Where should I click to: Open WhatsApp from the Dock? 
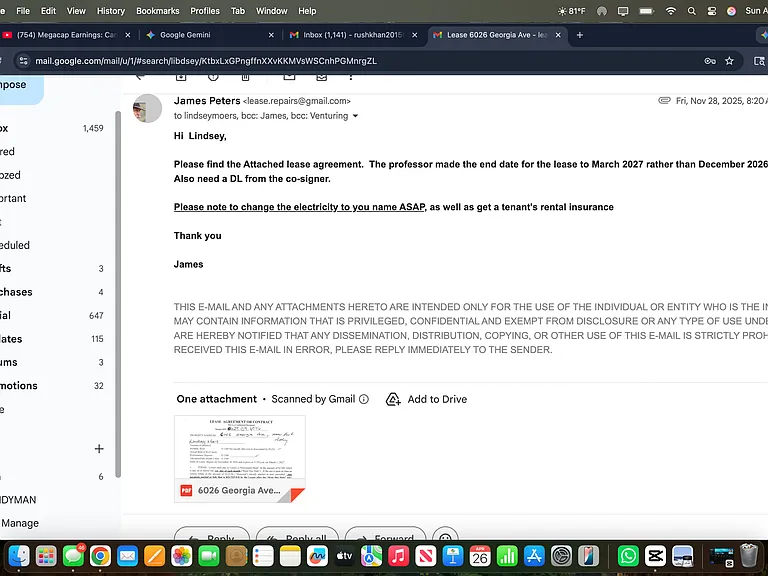click(628, 556)
